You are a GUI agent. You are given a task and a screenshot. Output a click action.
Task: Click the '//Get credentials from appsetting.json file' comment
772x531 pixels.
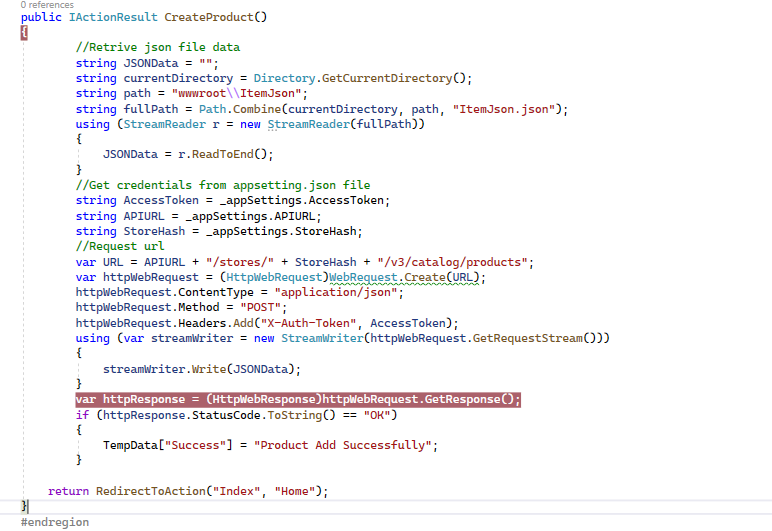(223, 186)
